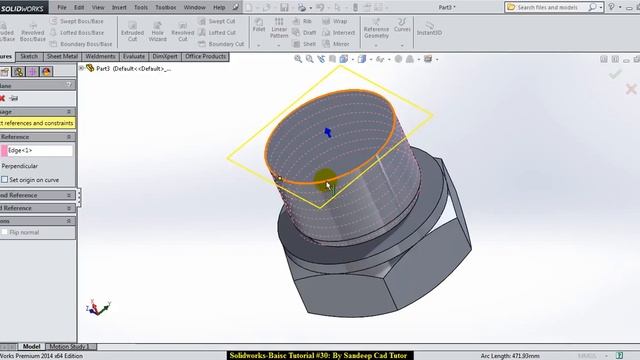The image size is (640, 360).
Task: Click the Lofted Cut tool
Action: click(217, 33)
